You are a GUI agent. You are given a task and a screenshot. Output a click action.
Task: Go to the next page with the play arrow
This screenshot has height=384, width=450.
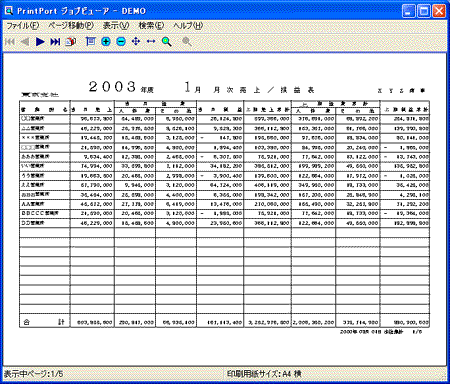click(x=40, y=42)
